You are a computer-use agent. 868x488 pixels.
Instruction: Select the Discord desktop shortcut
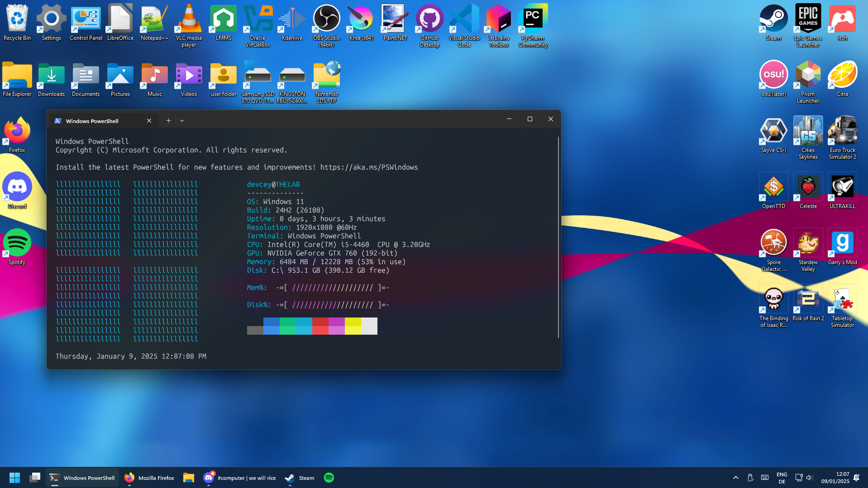point(17,191)
